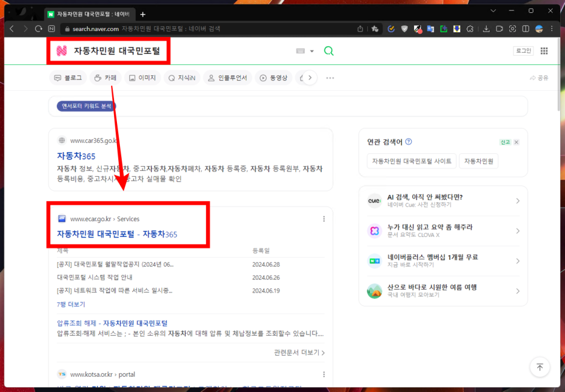
Task: Click 관련문서 더보기 link
Action: click(x=299, y=352)
